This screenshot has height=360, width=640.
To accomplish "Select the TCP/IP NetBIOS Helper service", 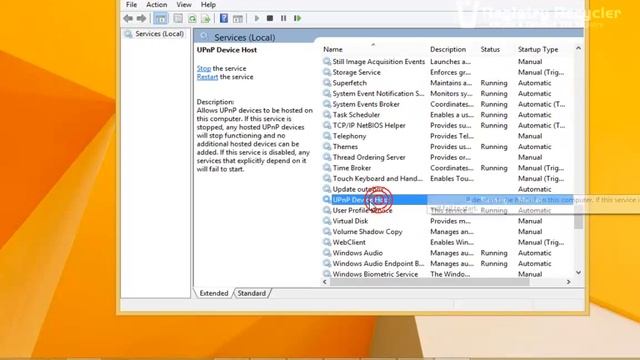I will pos(369,125).
